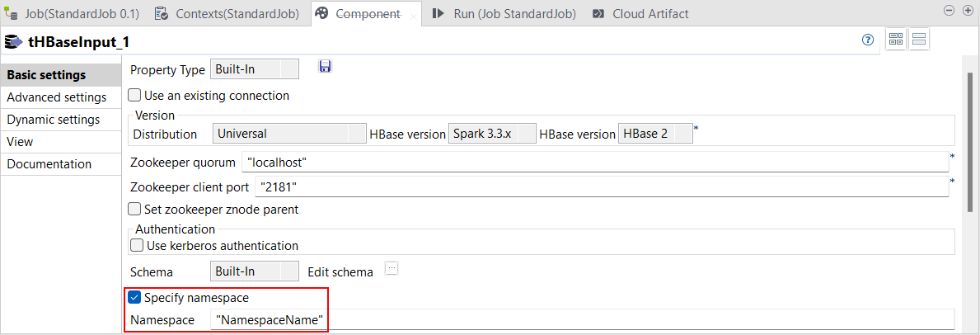Uncheck Specify namespace option
The width and height of the screenshot is (980, 335).
[135, 298]
